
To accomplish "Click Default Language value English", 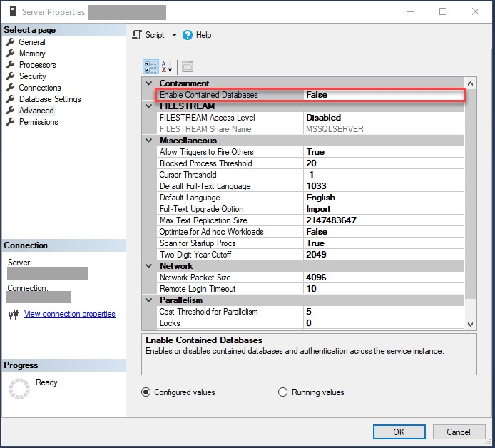I will point(384,198).
